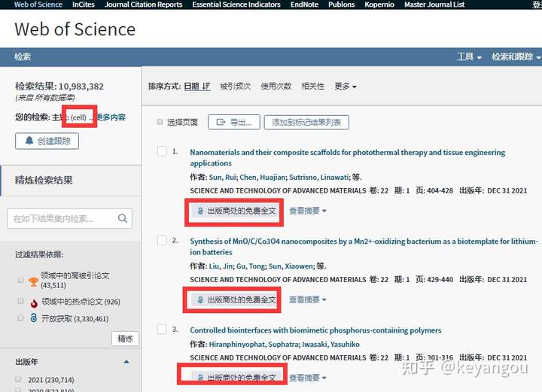This screenshot has width=542, height=392.
Task: Click the trophy icon for highly cited papers
Action: pyautogui.click(x=34, y=282)
